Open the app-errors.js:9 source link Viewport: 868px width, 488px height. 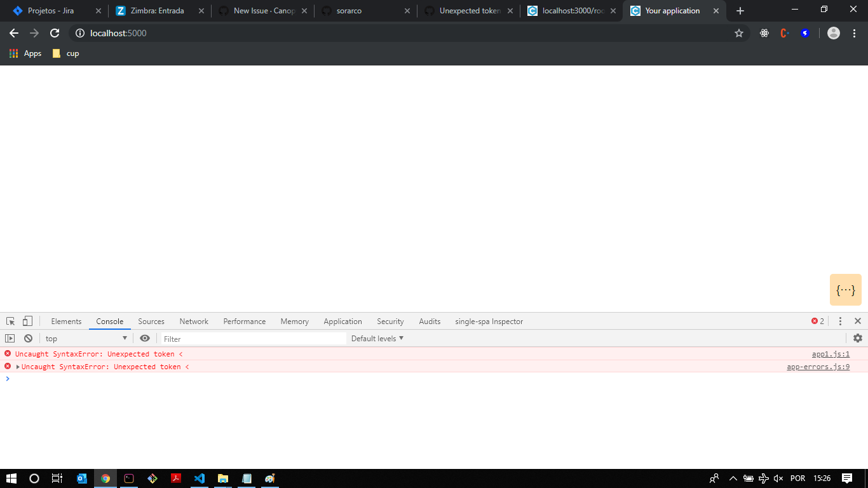[818, 367]
